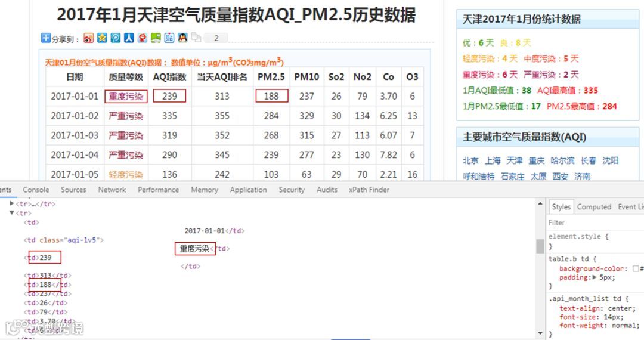Click the element.style rule in Styles
The height and width of the screenshot is (340, 644).
578,237
